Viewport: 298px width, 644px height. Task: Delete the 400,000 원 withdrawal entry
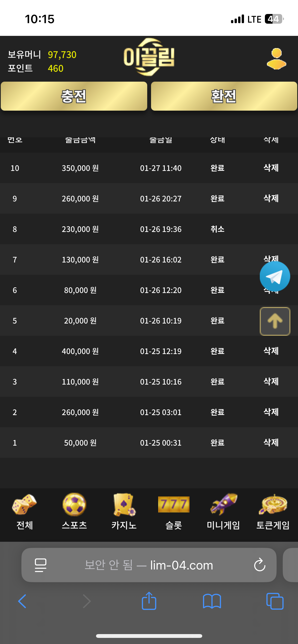[x=271, y=351]
